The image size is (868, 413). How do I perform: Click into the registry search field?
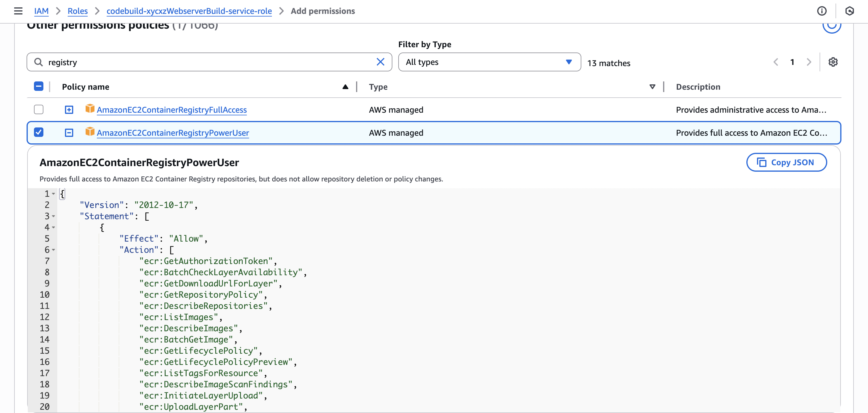pyautogui.click(x=209, y=62)
